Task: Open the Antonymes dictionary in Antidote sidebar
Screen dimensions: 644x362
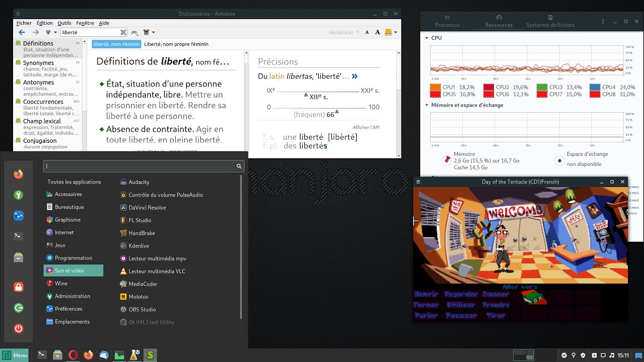Action: point(48,88)
